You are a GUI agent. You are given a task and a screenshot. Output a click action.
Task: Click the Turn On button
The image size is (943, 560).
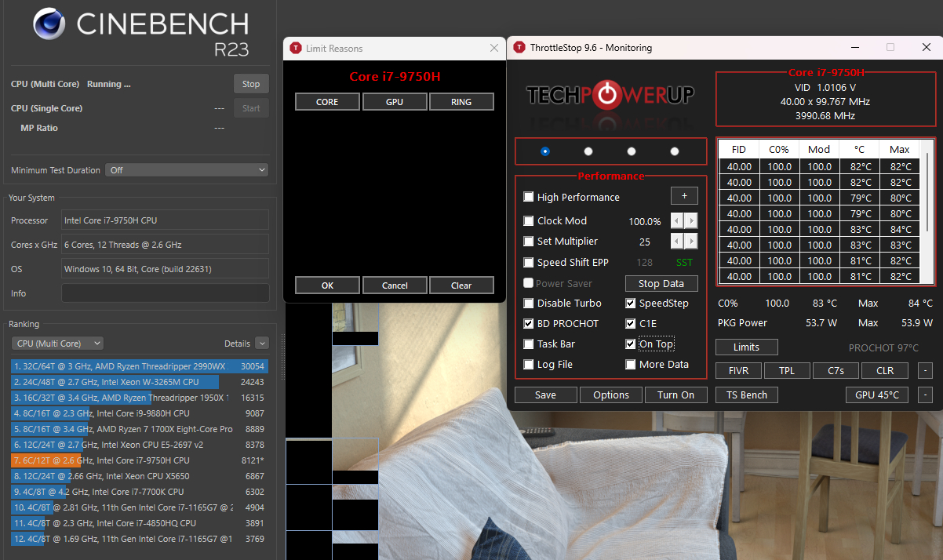pos(676,395)
